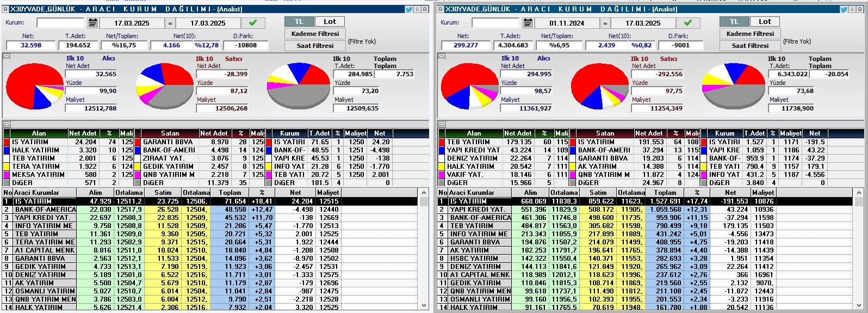Select the left window Alıcı pie chart
The height and width of the screenshot is (313, 868).
click(35, 86)
